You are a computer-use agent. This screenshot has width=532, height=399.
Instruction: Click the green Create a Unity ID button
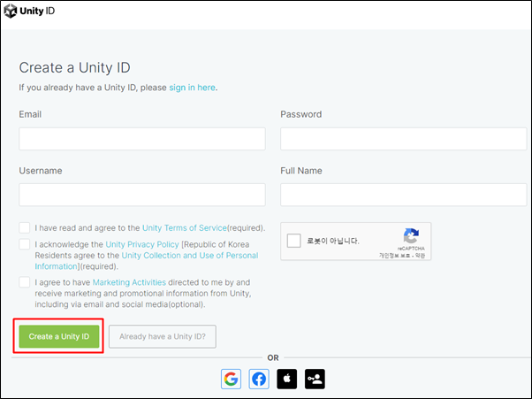point(59,336)
